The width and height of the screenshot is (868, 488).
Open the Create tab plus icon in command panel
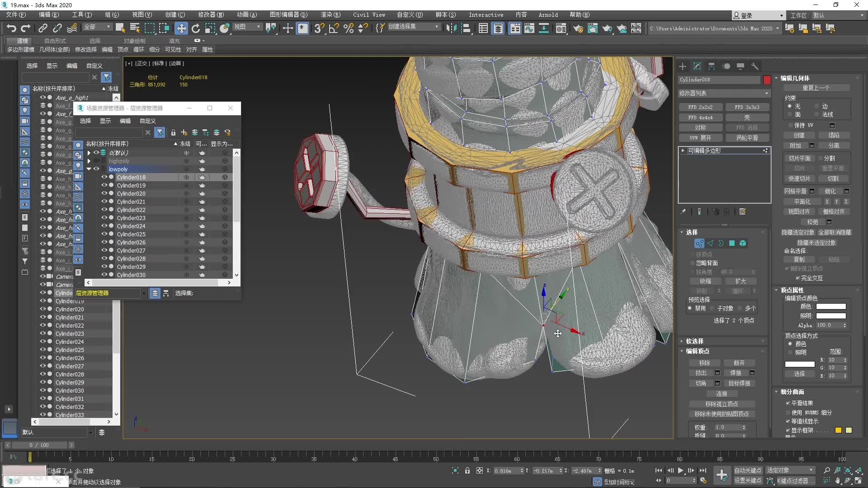pos(683,66)
